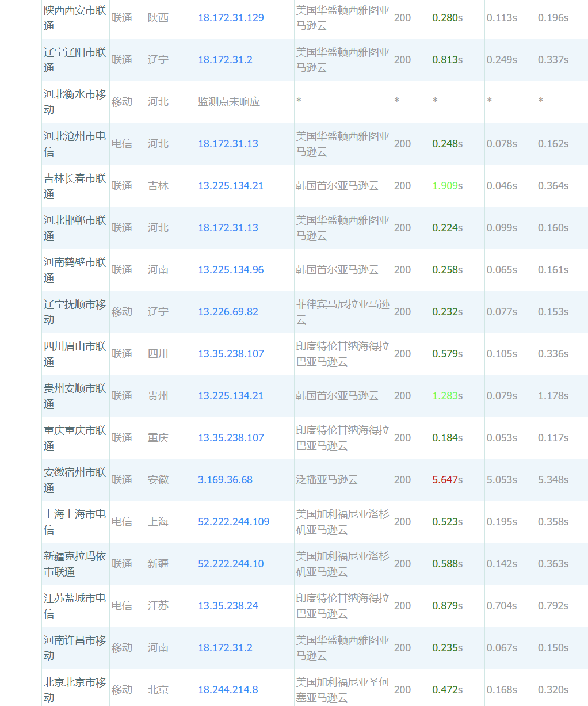
Task: Click the red 5.647s response time
Action: 447,480
